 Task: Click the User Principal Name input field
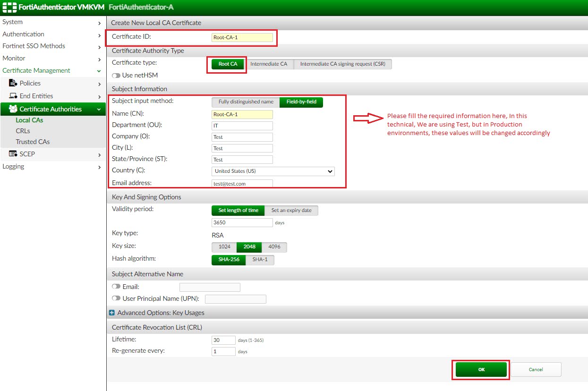pos(236,299)
